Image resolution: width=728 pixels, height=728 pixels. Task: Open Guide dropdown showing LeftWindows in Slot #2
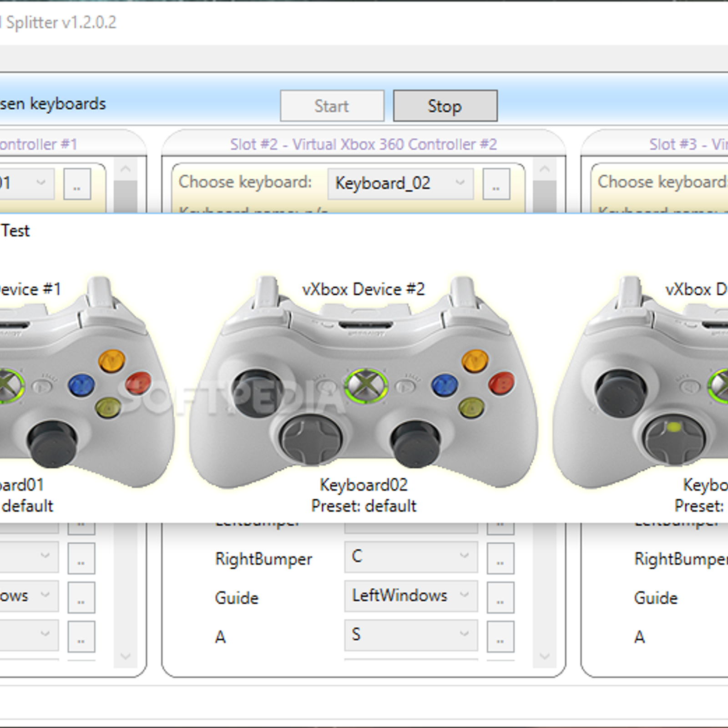tap(411, 596)
